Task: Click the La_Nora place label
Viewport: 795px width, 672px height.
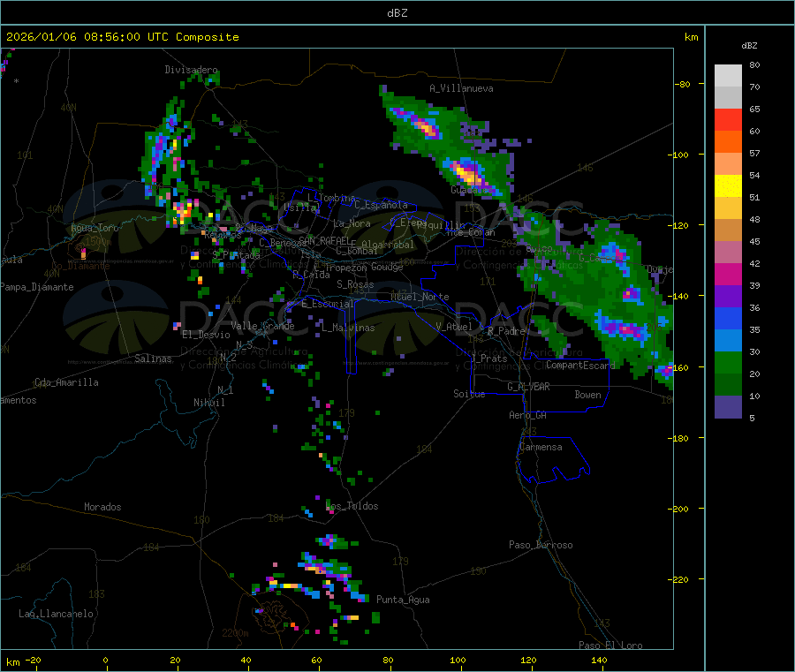Action: [352, 224]
